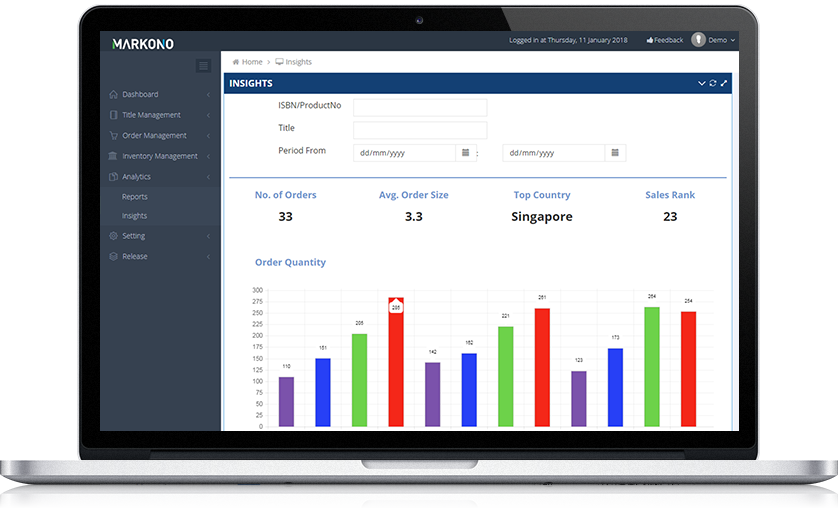The image size is (838, 512).
Task: Click the green bar labeled 205
Action: click(x=359, y=380)
